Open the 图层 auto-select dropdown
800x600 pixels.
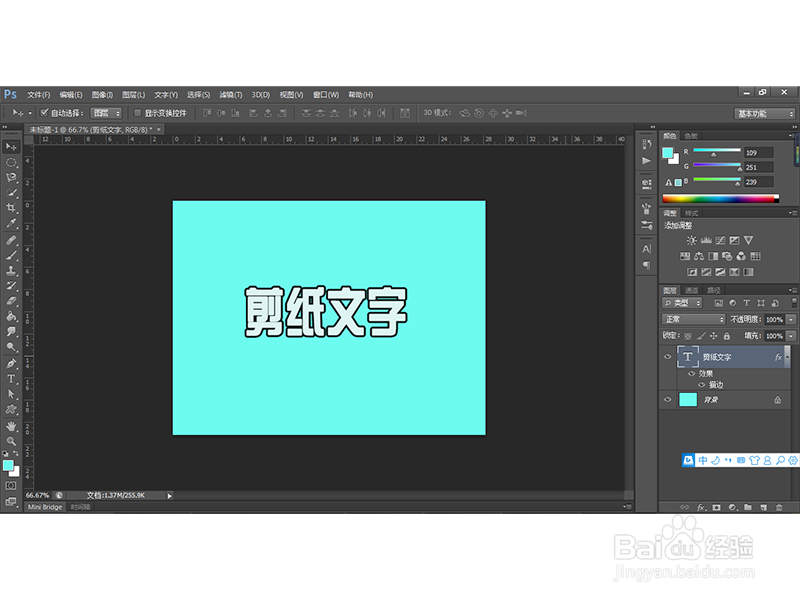pos(106,113)
